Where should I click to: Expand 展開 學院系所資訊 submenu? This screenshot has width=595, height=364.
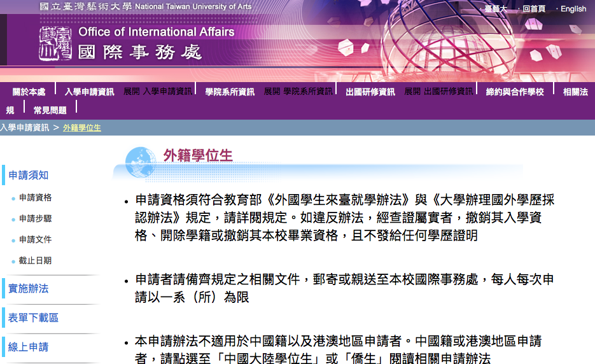(298, 92)
